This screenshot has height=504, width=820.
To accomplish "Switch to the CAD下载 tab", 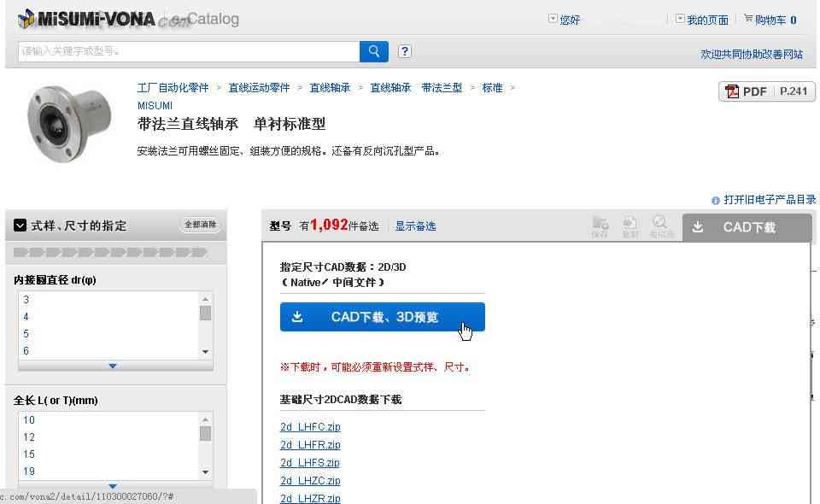I will coord(747,227).
